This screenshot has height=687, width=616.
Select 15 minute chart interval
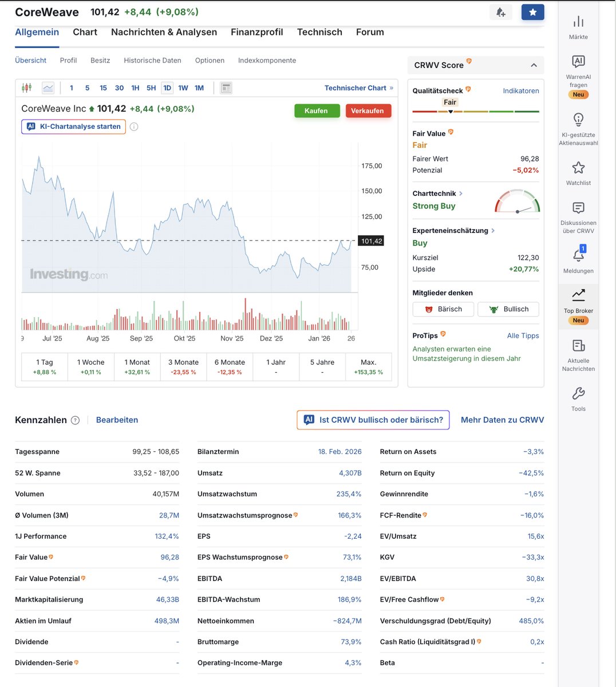[x=103, y=88]
